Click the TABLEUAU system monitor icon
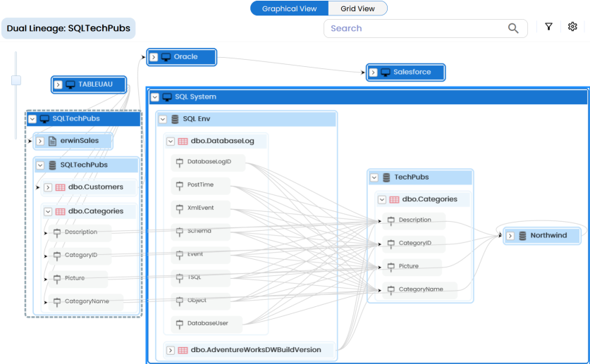 pyautogui.click(x=70, y=84)
